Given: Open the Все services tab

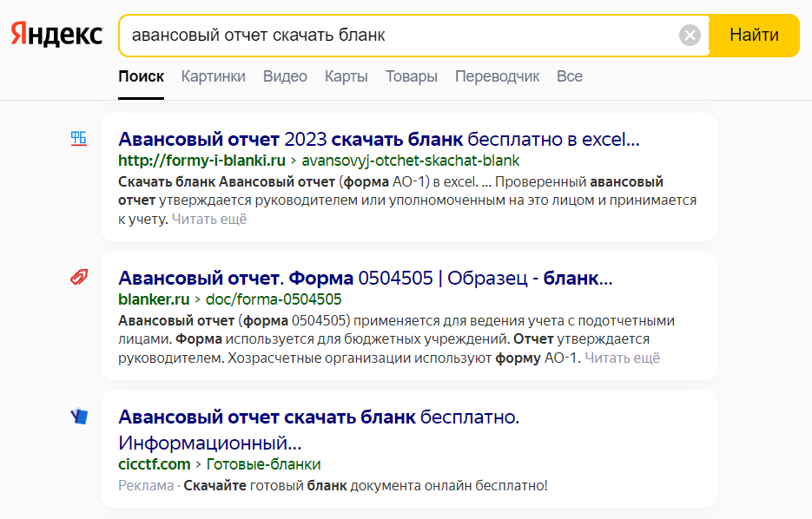Looking at the screenshot, I should pos(570,76).
